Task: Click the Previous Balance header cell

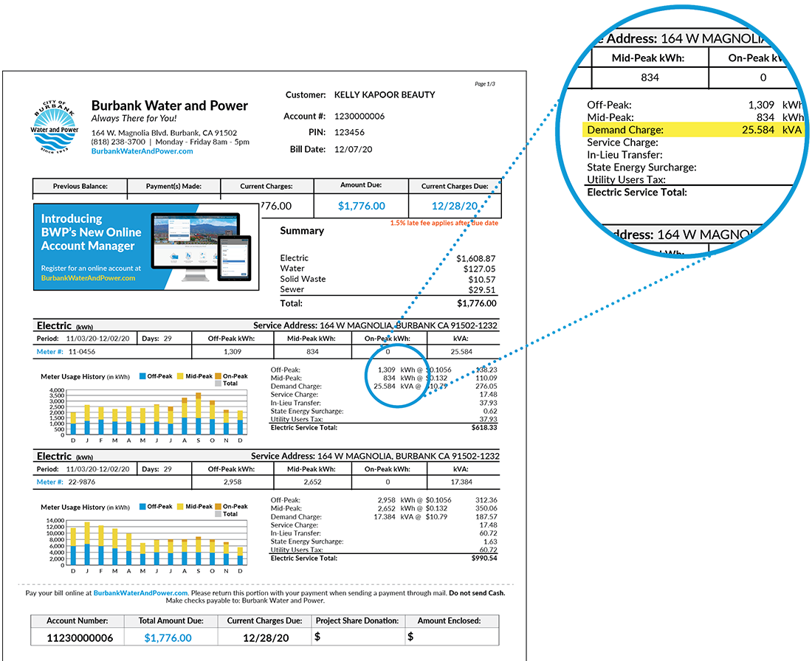Action: coord(80,187)
